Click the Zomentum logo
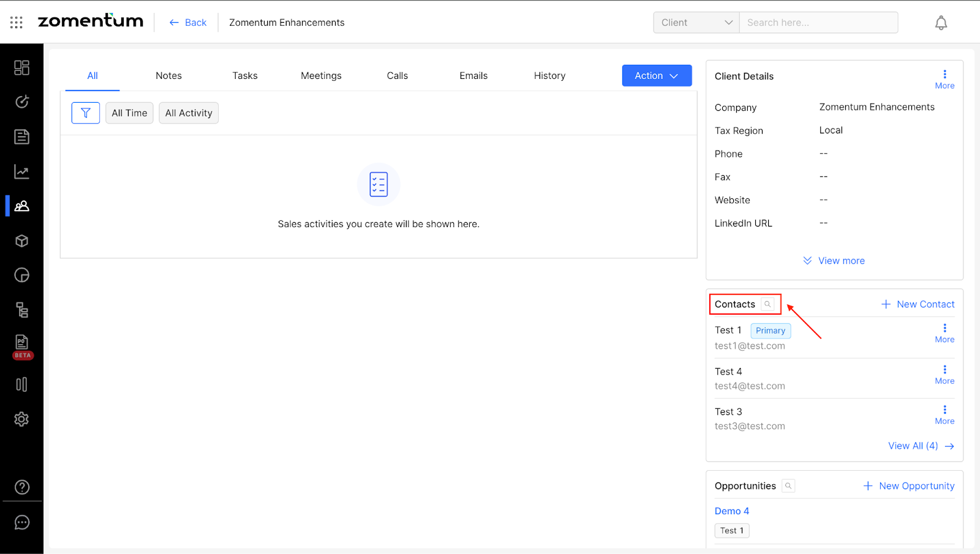980x554 pixels. [91, 21]
